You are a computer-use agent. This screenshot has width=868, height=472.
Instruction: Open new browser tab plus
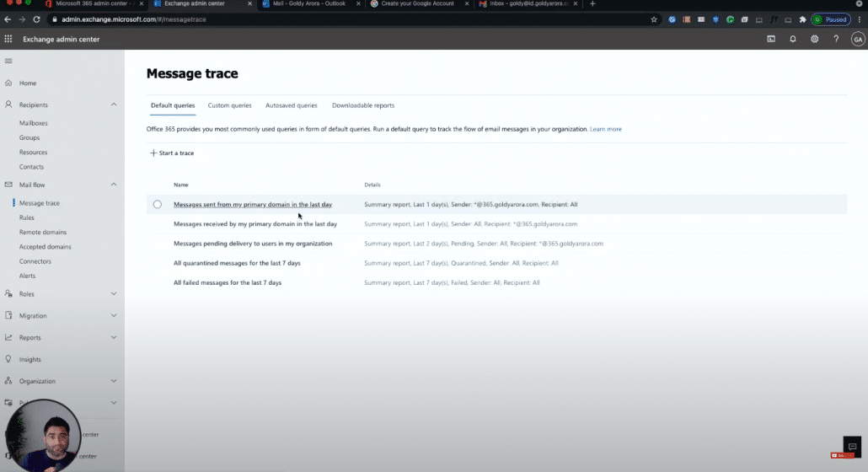pyautogui.click(x=592, y=4)
